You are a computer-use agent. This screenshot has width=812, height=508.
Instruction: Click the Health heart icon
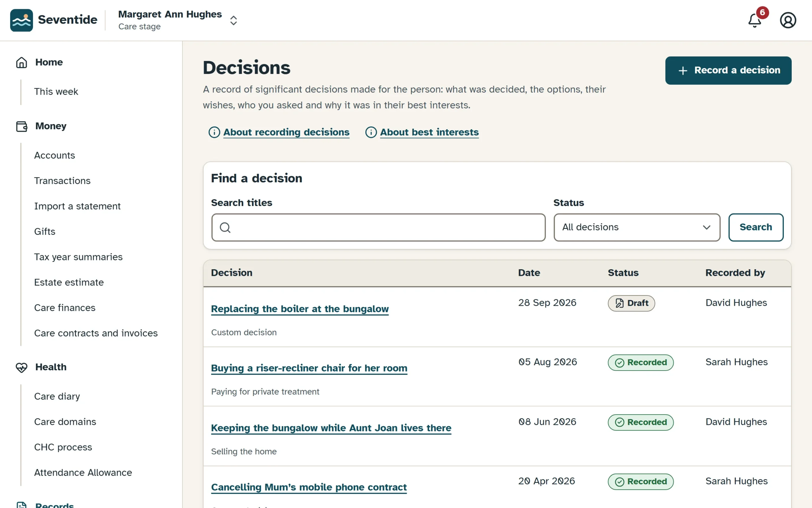22,367
